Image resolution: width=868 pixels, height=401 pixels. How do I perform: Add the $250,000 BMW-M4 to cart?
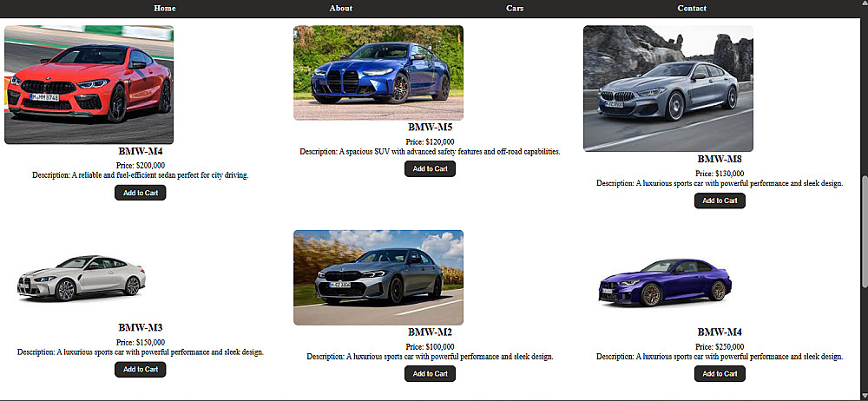(720, 374)
